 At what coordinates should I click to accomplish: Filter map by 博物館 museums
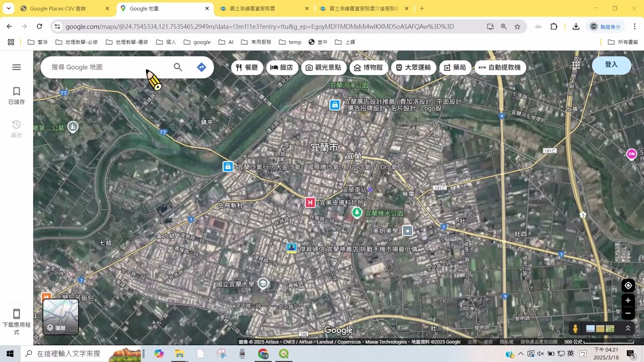[x=369, y=67]
